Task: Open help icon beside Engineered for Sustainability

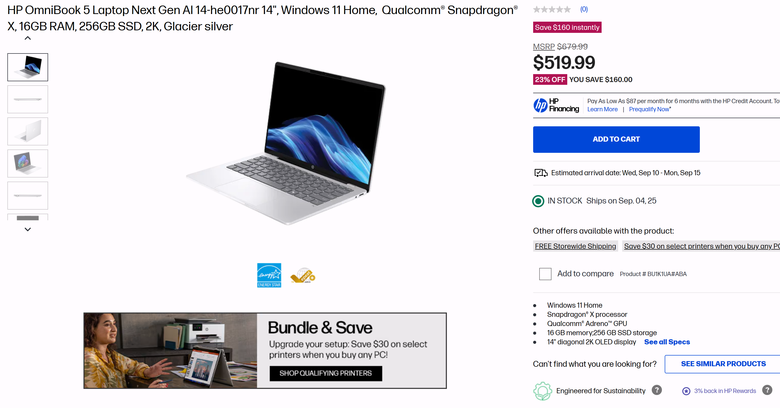Action: pyautogui.click(x=657, y=390)
